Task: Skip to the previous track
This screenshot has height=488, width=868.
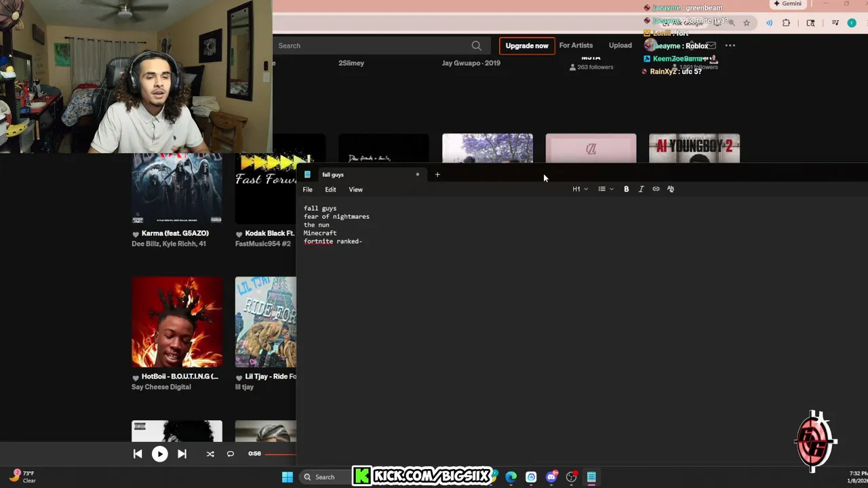Action: (138, 454)
